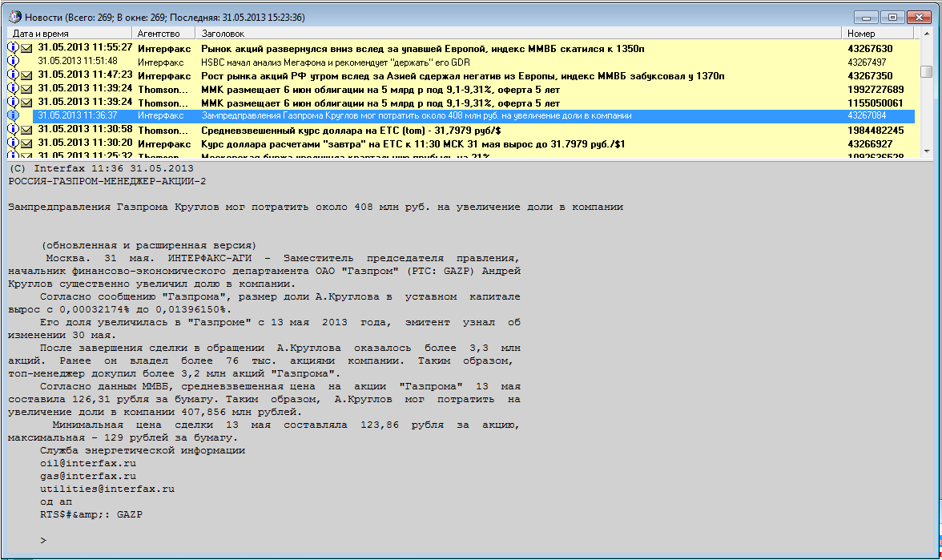Click the 'utilities@interfax.ru' address
942x560 pixels.
coord(107,489)
